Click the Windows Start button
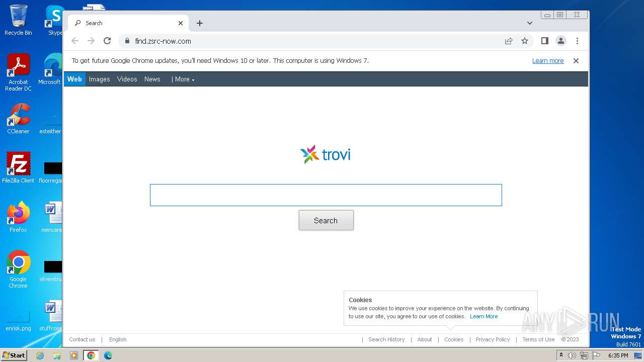Screen dimensions: 644x362 click(14, 355)
